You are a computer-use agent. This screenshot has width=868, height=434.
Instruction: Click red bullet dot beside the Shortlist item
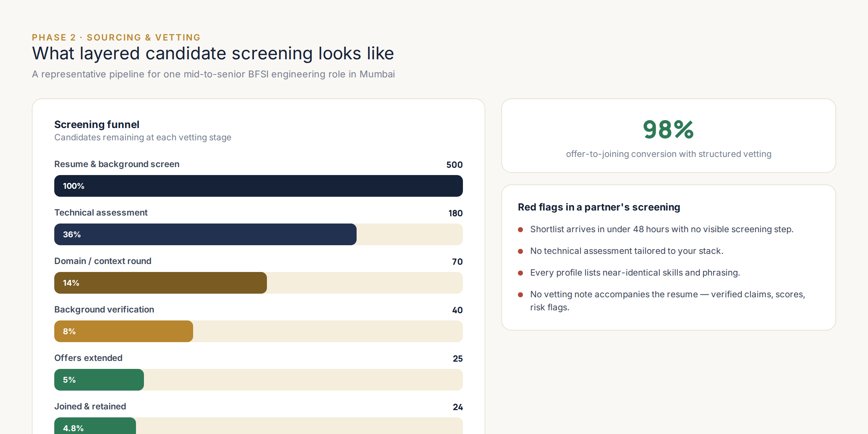pos(520,230)
